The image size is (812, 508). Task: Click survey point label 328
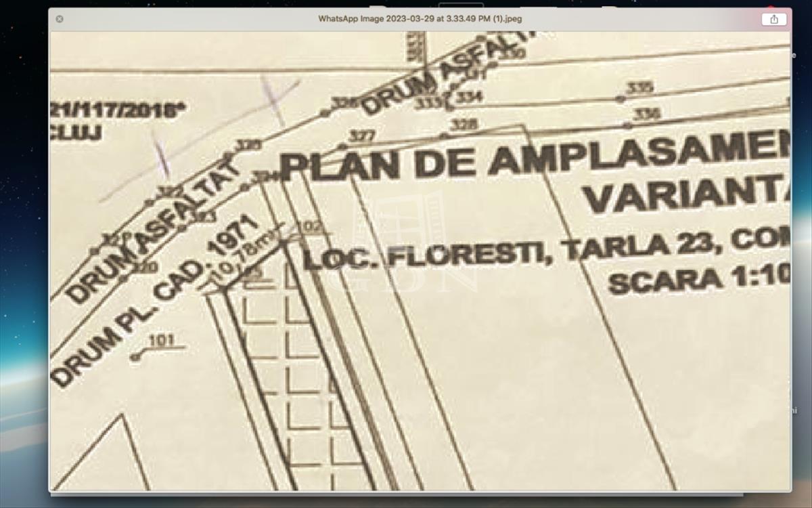click(464, 125)
